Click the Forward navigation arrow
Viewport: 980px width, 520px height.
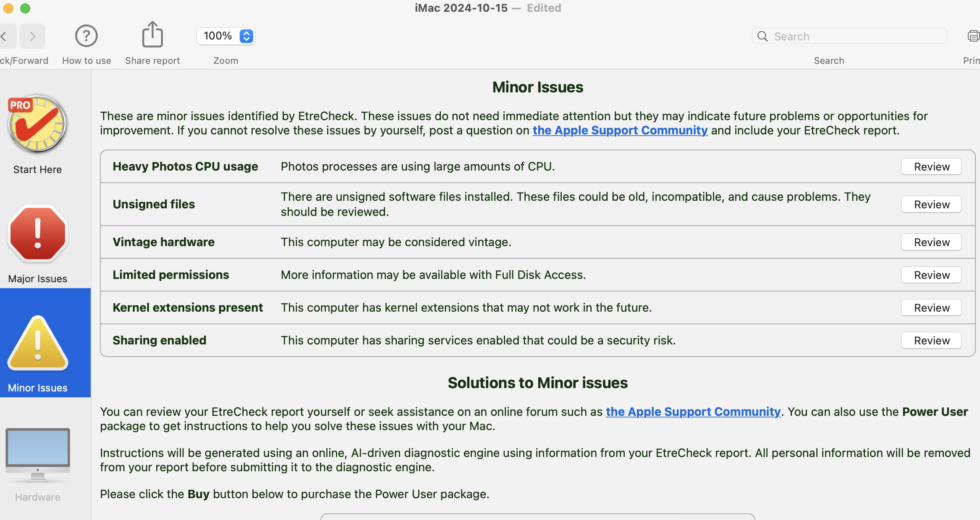pos(32,37)
